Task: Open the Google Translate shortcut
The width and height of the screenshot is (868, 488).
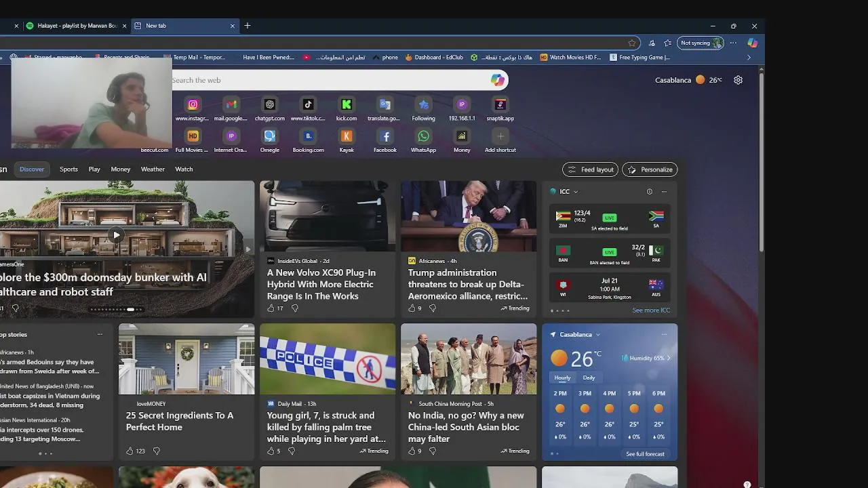Action: pos(385,104)
